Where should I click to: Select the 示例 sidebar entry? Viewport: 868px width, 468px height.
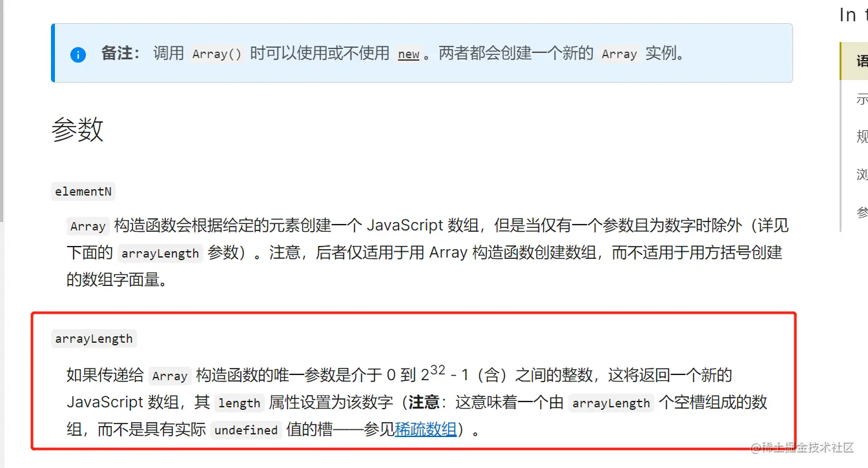click(862, 100)
